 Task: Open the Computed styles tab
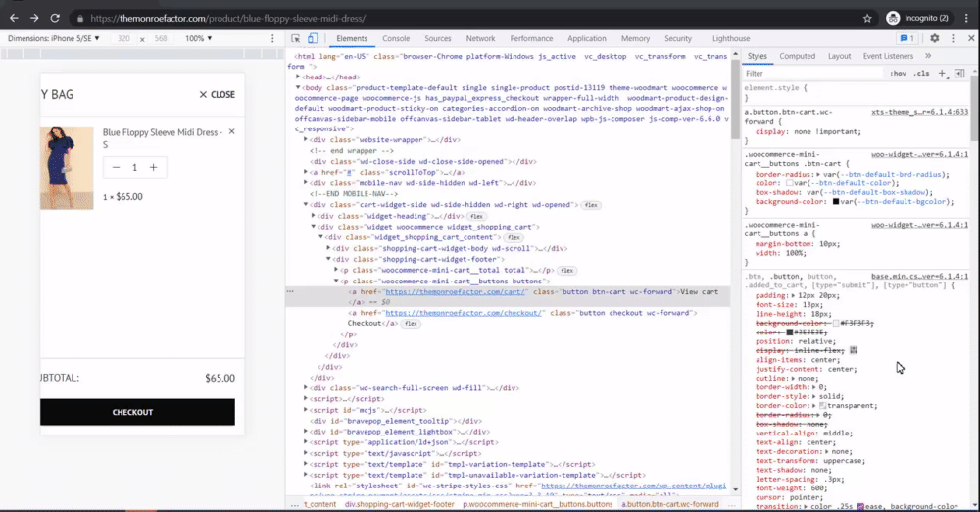(797, 56)
